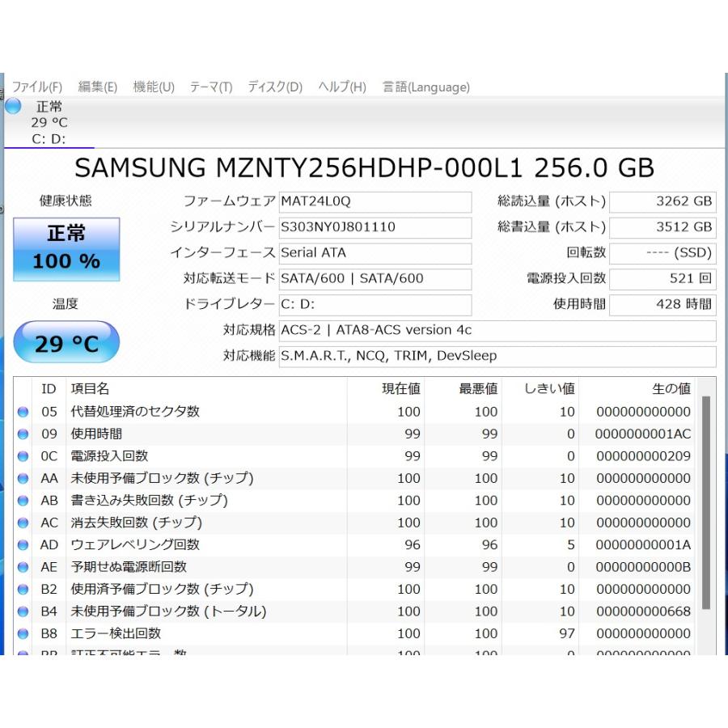Click the status dot for attribute AA

(x=23, y=478)
